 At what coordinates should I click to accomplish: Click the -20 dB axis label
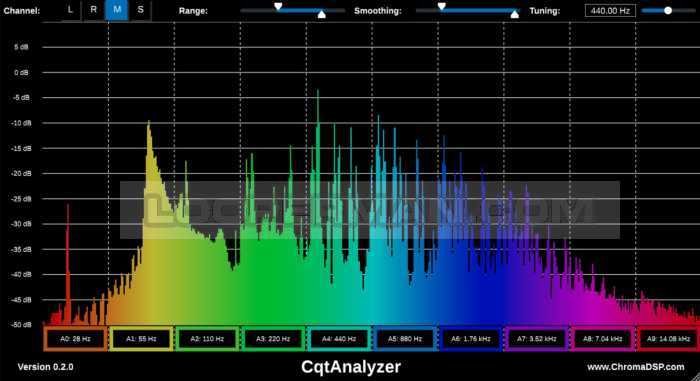coord(21,173)
